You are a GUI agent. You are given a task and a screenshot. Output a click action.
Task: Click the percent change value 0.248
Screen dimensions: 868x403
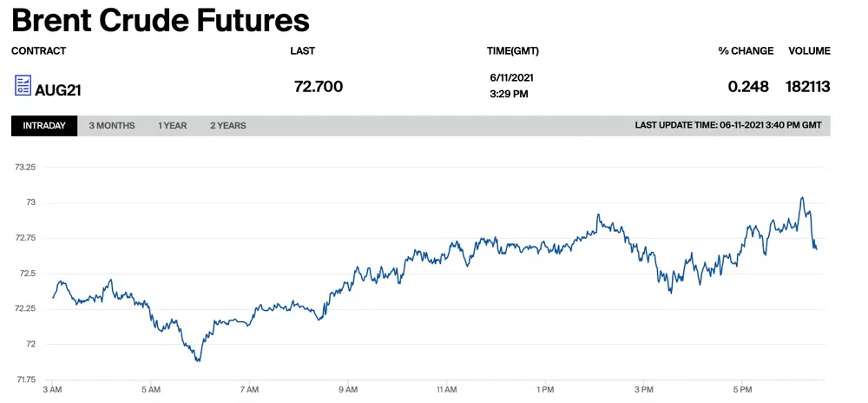point(748,87)
